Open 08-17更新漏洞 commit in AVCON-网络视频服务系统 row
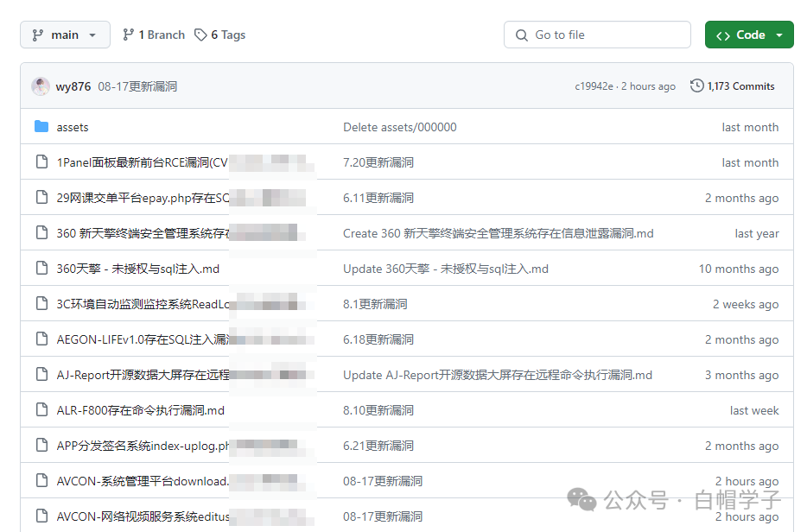This screenshot has width=807, height=532. coord(383,517)
